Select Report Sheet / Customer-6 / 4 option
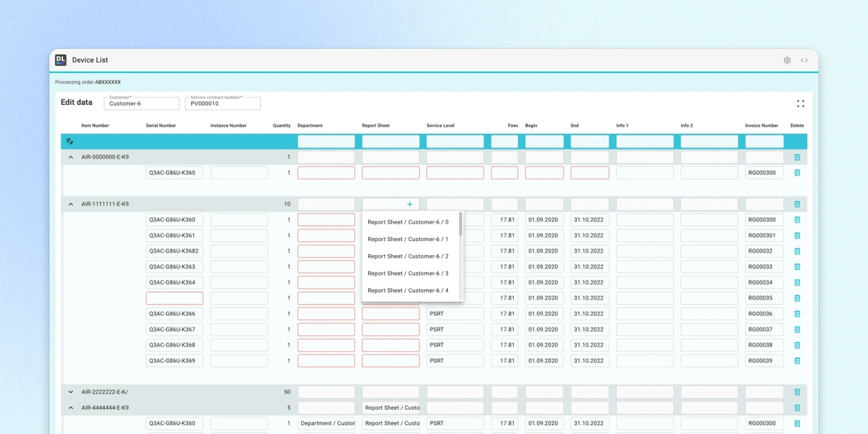 [x=408, y=291]
